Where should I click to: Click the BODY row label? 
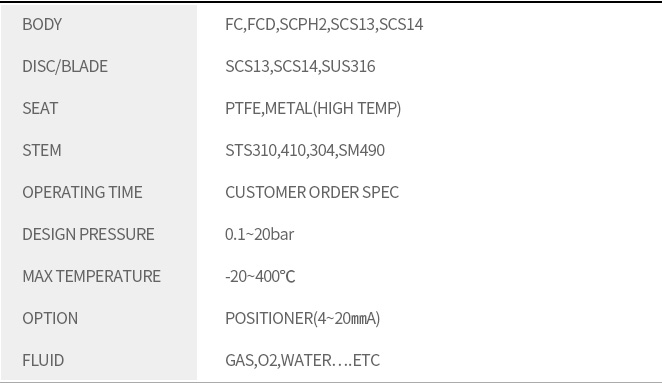tap(42, 24)
